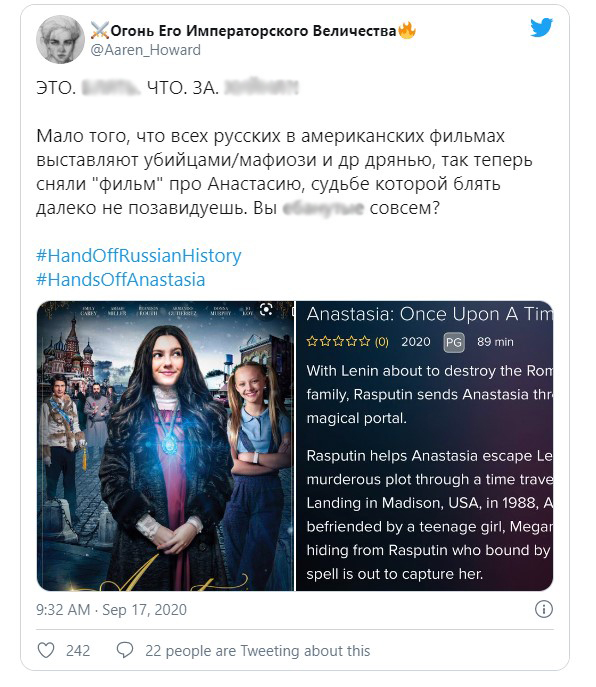
Task: Open the Огонь Его Императорского Величества profile name
Action: click(x=253, y=31)
